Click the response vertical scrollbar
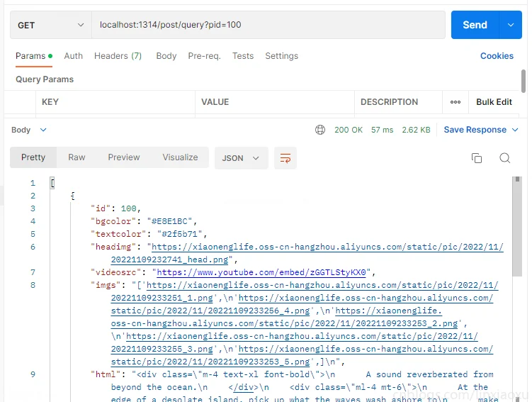This screenshot has height=402, width=532. [x=517, y=226]
